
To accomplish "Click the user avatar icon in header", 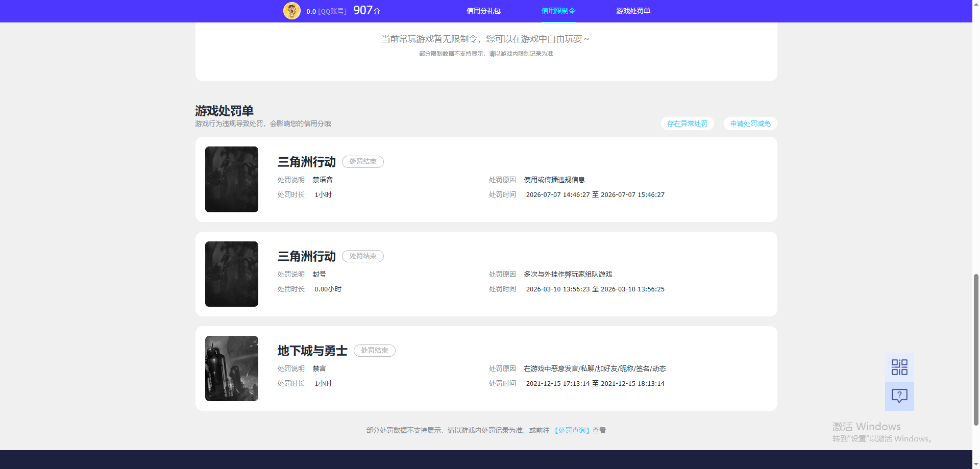I will click(292, 11).
